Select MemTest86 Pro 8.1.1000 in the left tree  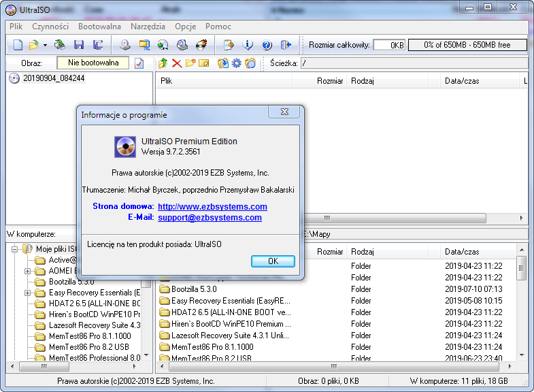click(90, 336)
